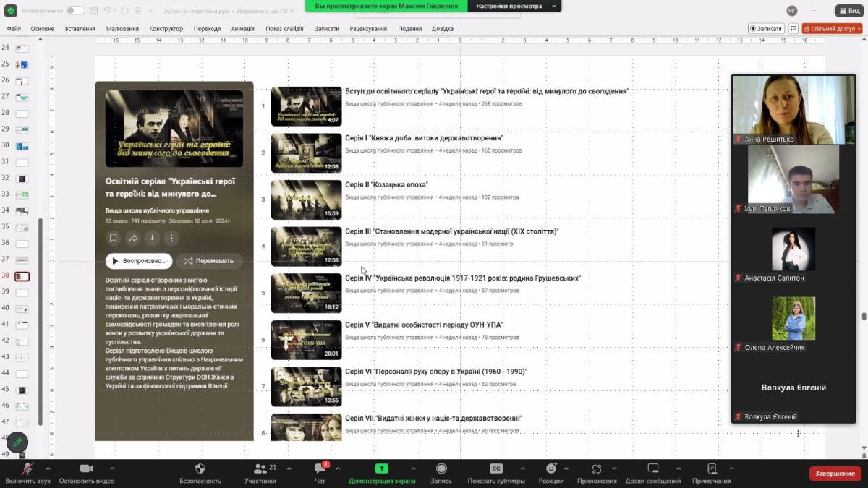Screen dimensions: 868x488
Task: Open the Настройки просмотра view settings dropdown
Action: point(515,6)
